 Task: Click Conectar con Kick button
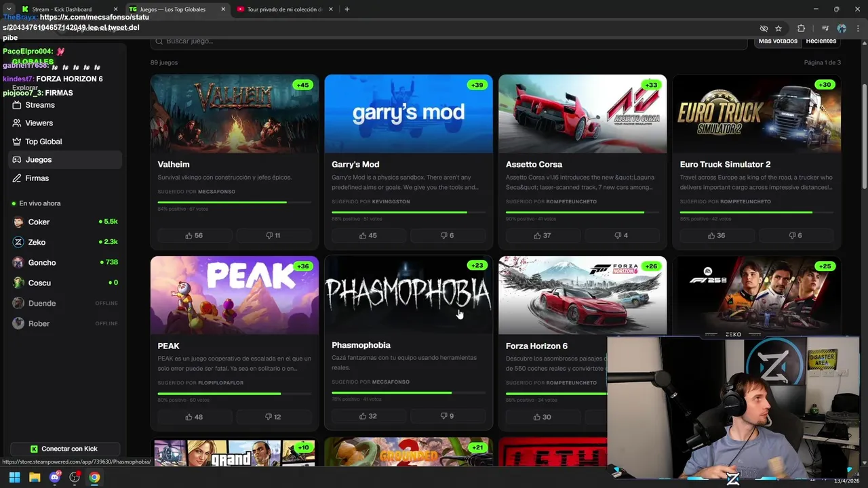pos(64,449)
